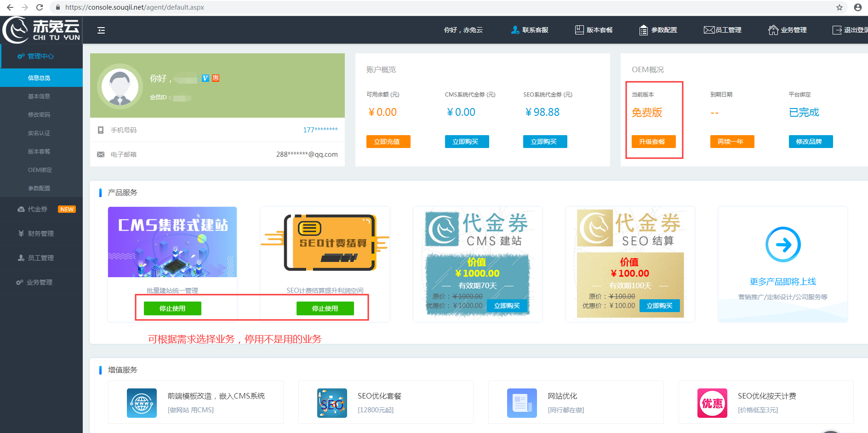The width and height of the screenshot is (868, 433).
Task: Open 版本套餐 in the top navigation
Action: pyautogui.click(x=594, y=30)
